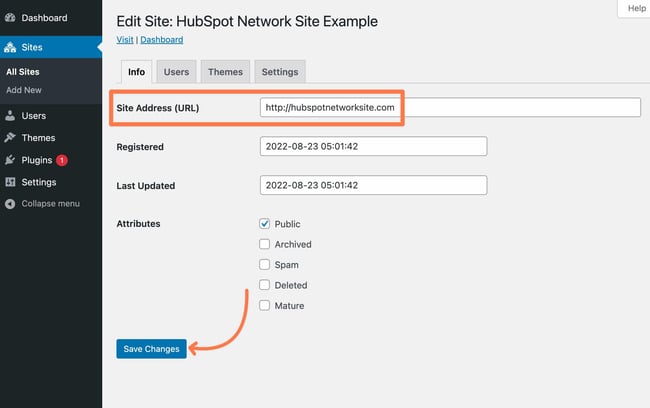The width and height of the screenshot is (650, 408).
Task: Click the Spam checkbox label text
Action: [x=286, y=265]
